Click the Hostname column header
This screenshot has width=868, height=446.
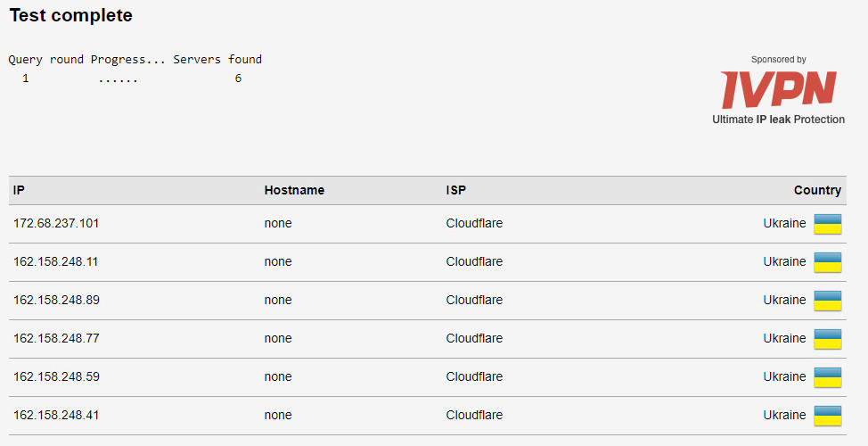click(x=294, y=190)
